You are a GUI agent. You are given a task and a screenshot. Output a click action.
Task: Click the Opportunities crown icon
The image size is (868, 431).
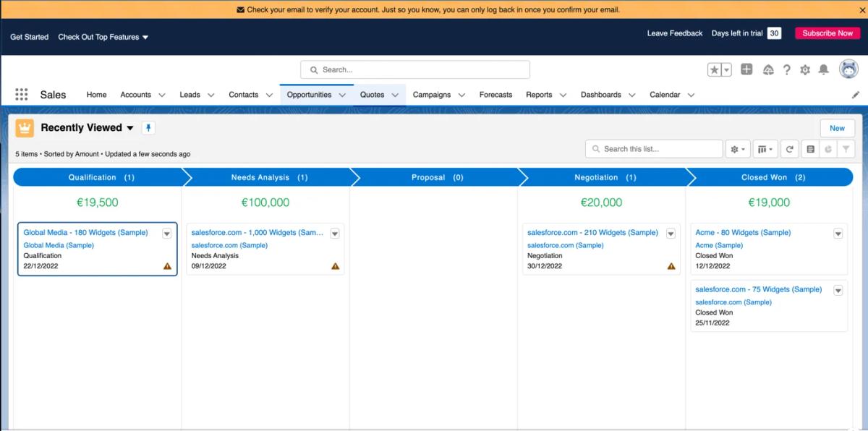(25, 128)
